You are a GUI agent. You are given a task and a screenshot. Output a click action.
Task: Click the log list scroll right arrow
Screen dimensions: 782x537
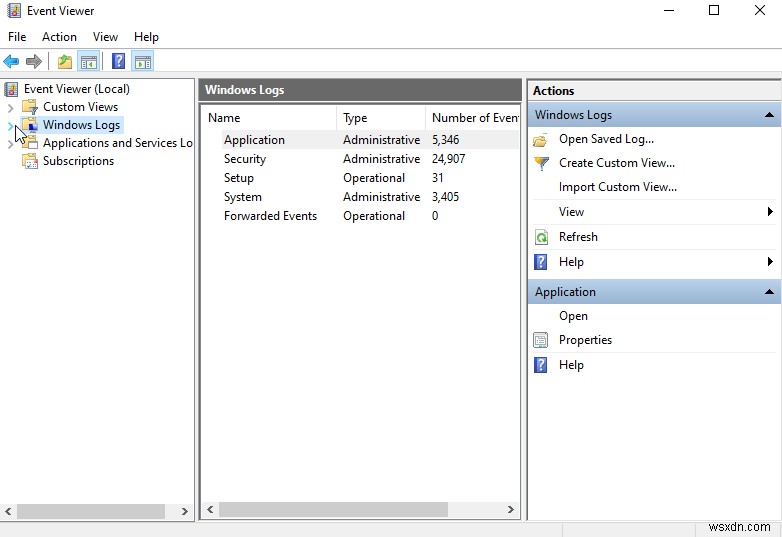pos(511,510)
